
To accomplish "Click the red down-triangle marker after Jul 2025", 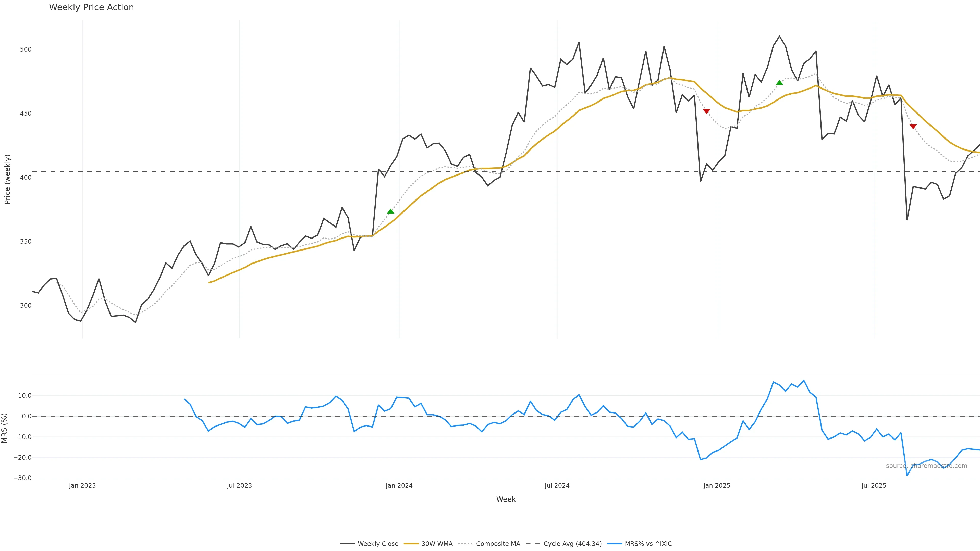I will 913,127.
